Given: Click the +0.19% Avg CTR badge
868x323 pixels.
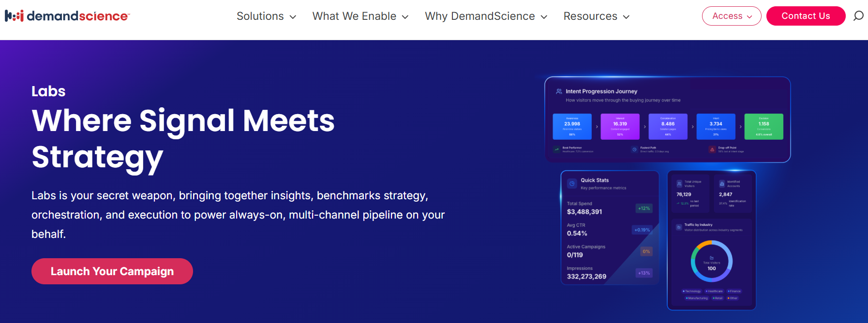Looking at the screenshot, I should coord(642,230).
